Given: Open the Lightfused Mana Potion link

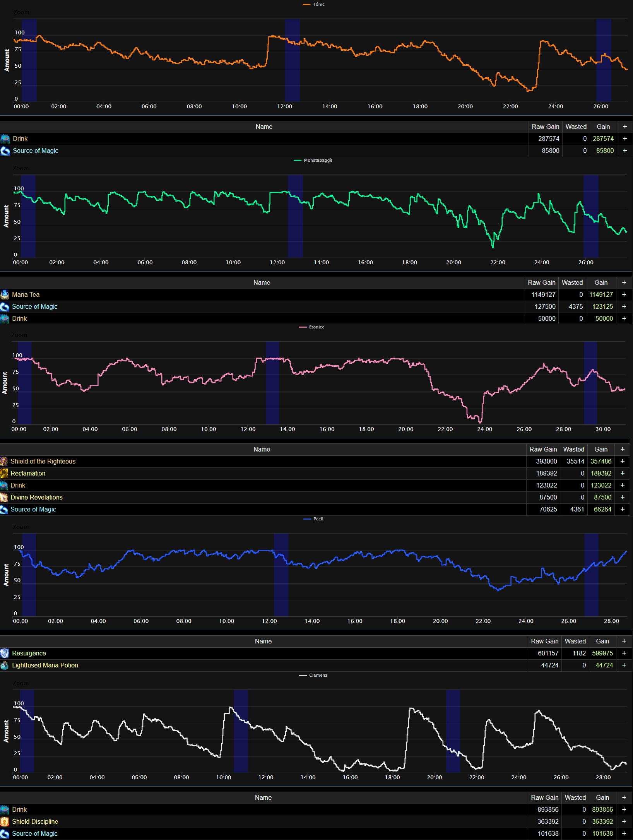Looking at the screenshot, I should [x=45, y=665].
